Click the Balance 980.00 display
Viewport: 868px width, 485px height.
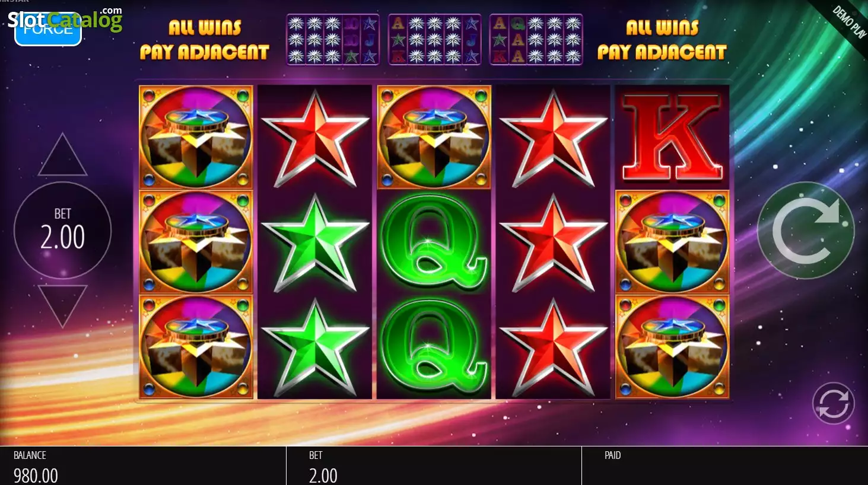click(x=143, y=466)
